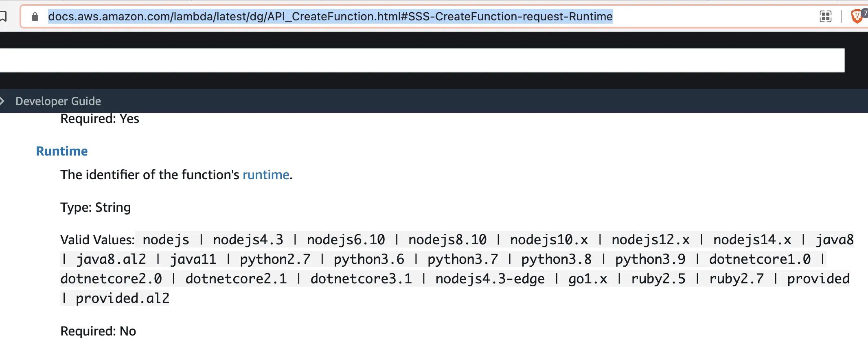Open the Developer Guide breadcrumb
This screenshot has width=868, height=342.
click(58, 101)
